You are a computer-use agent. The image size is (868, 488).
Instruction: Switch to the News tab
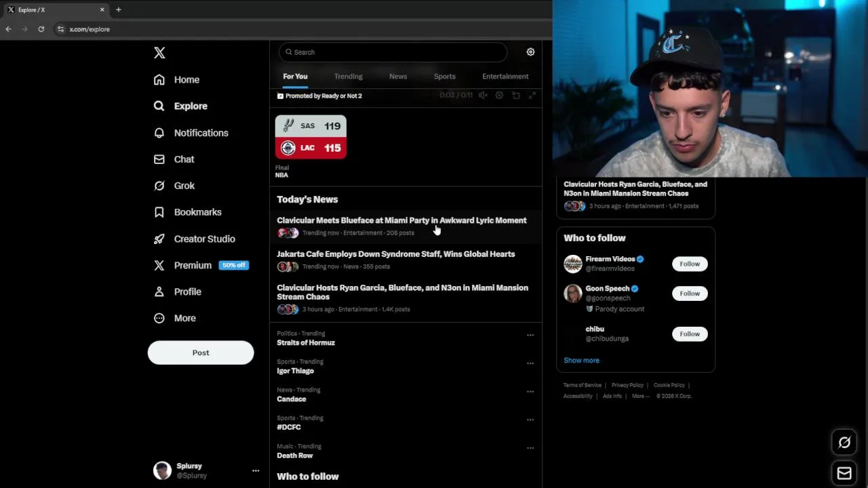coord(398,77)
